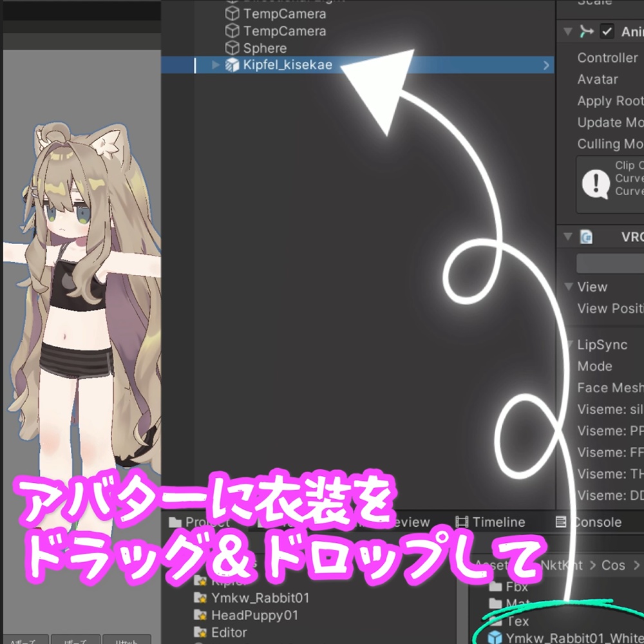Click the Cos breadcrumb in the Project path

point(614,565)
